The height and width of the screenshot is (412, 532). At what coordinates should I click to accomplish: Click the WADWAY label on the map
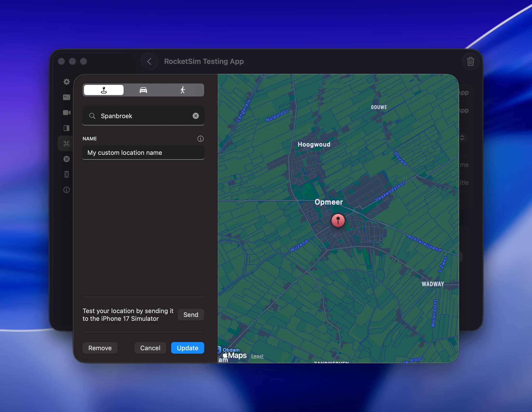click(x=433, y=284)
